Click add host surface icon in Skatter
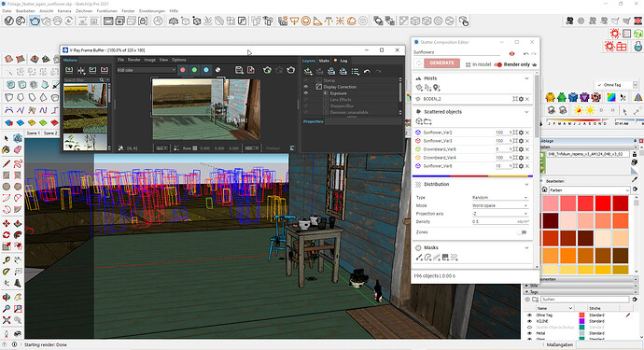The width and height of the screenshot is (644, 350). 419,88
